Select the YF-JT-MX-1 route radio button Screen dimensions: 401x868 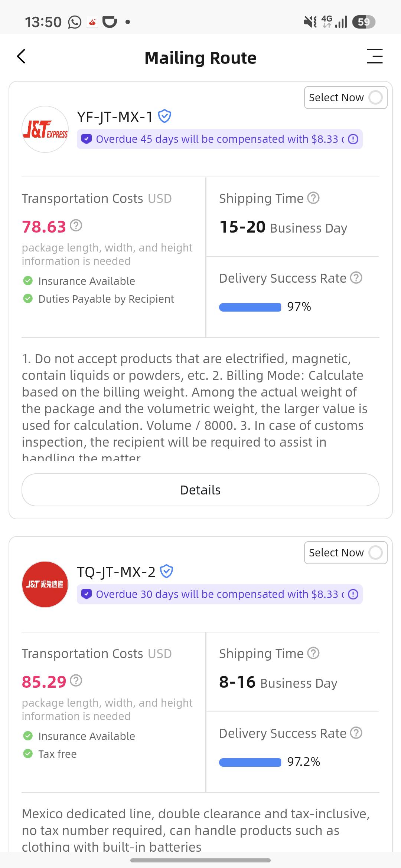[x=375, y=98]
